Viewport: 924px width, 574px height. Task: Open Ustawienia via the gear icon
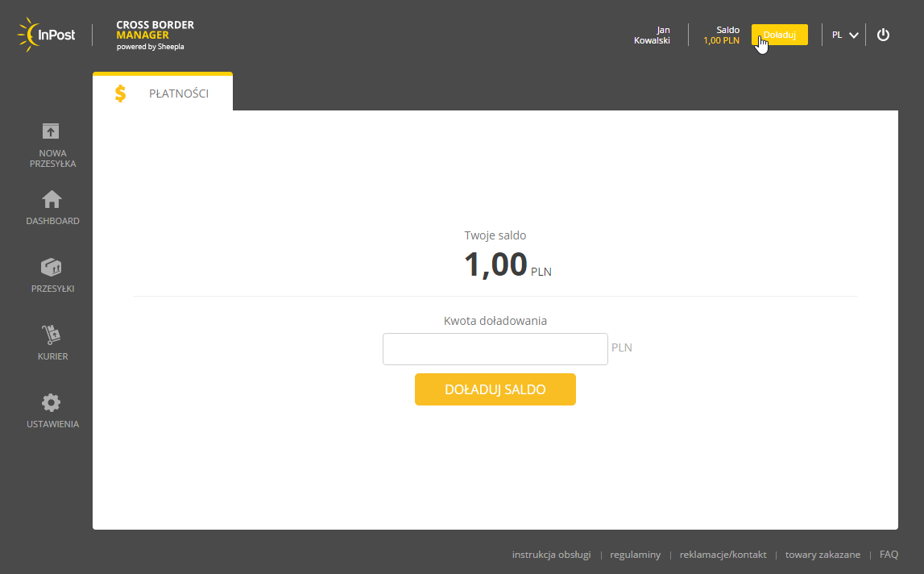52,403
